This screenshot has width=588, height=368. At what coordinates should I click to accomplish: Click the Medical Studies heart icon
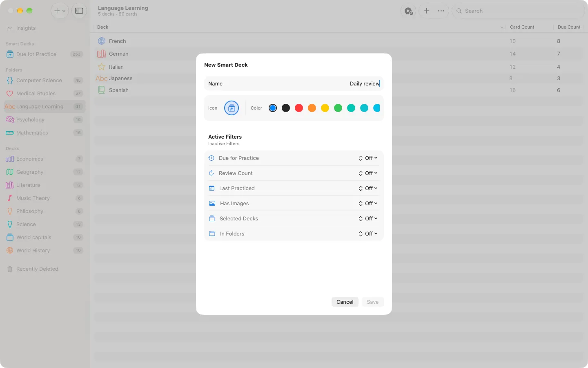10,94
